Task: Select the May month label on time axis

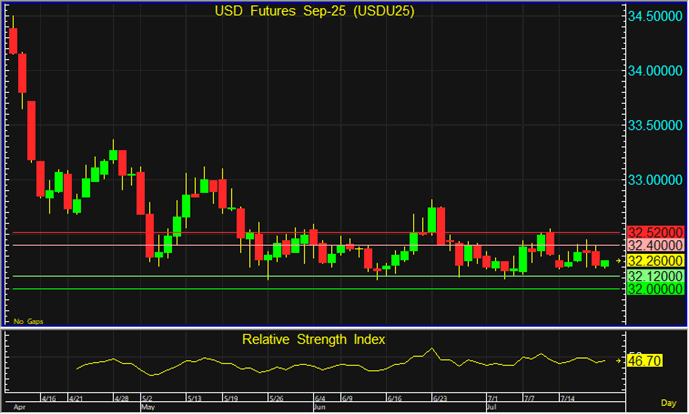Action: 147,408
